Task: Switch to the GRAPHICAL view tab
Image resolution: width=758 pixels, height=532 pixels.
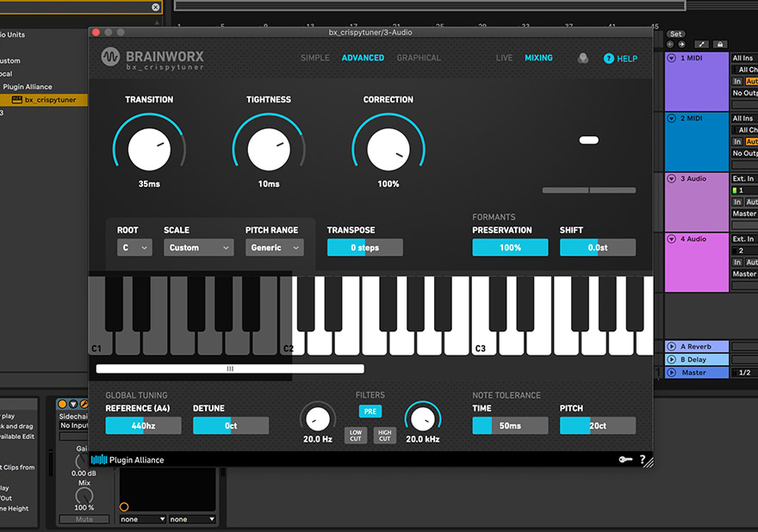Action: (x=419, y=58)
